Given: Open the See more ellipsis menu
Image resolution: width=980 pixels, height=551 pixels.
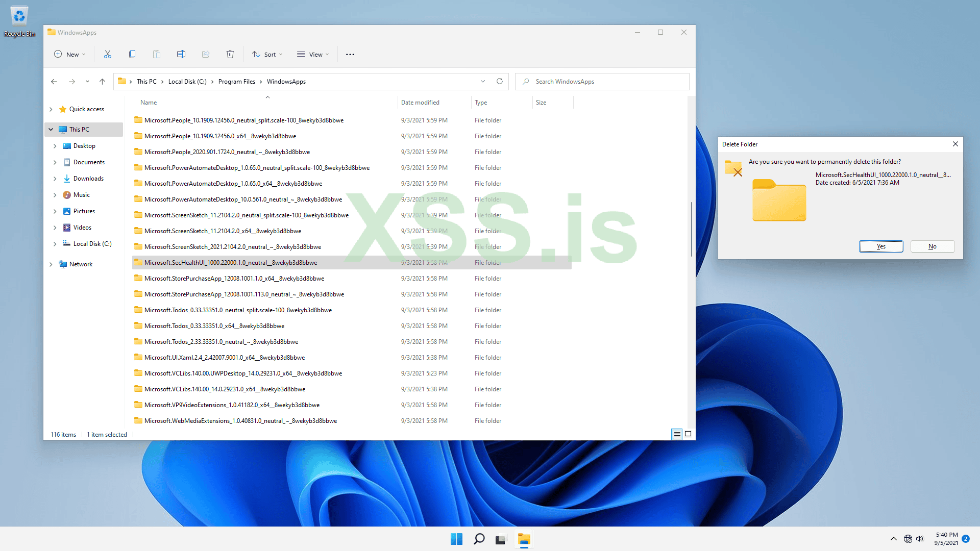Looking at the screenshot, I should tap(350, 54).
